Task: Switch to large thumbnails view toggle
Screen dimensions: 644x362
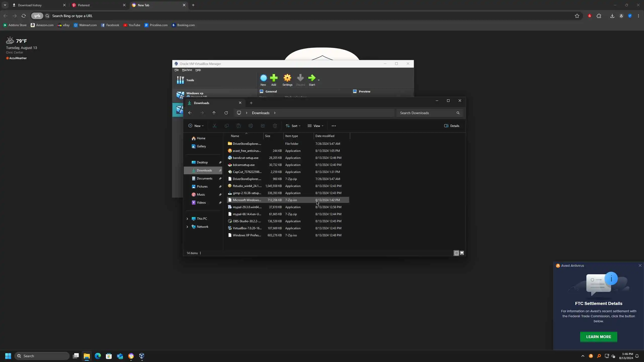Action: pos(462,253)
